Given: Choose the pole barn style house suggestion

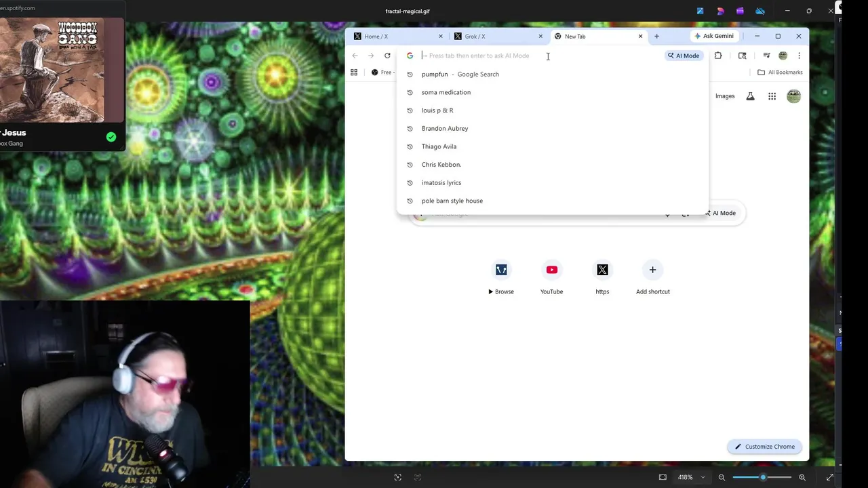Looking at the screenshot, I should [553, 201].
